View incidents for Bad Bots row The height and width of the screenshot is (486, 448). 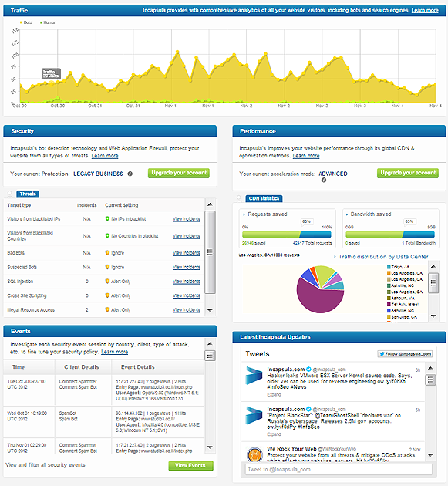pyautogui.click(x=186, y=253)
